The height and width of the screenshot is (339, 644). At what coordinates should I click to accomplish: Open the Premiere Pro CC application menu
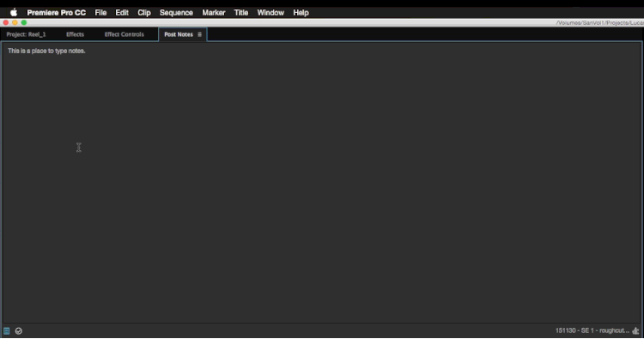tap(57, 13)
